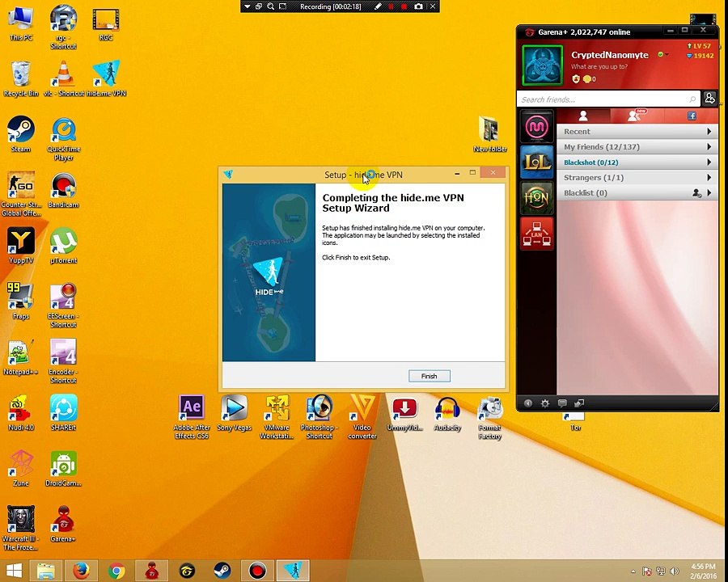Select the Sony Vegas desktop icon
The width and height of the screenshot is (728, 582).
[x=234, y=413]
